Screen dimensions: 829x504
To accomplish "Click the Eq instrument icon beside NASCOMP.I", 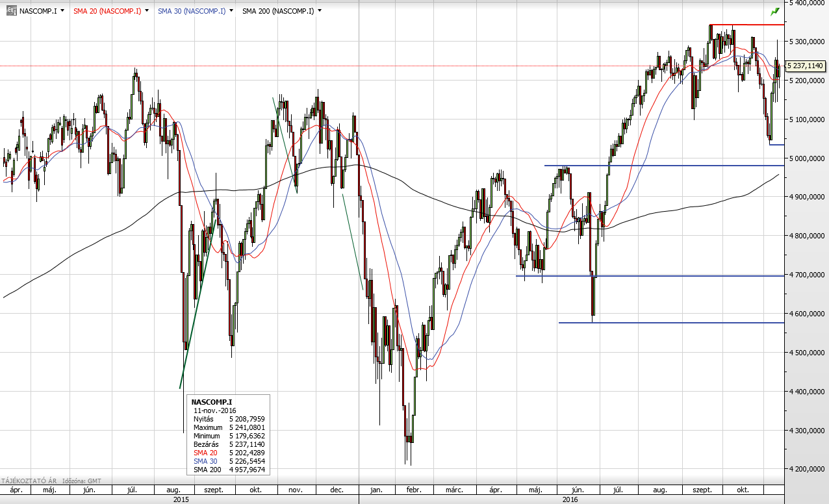I will point(11,11).
